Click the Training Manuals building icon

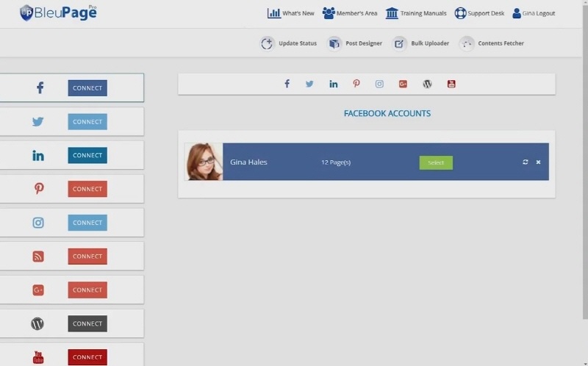[x=392, y=13]
